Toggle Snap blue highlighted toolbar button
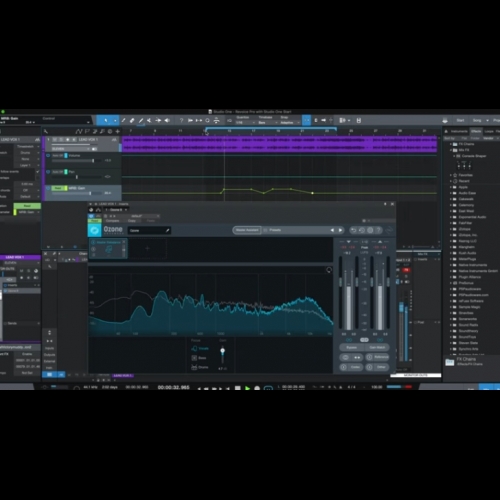Image resolution: width=500 pixels, height=500 pixels. [306, 120]
